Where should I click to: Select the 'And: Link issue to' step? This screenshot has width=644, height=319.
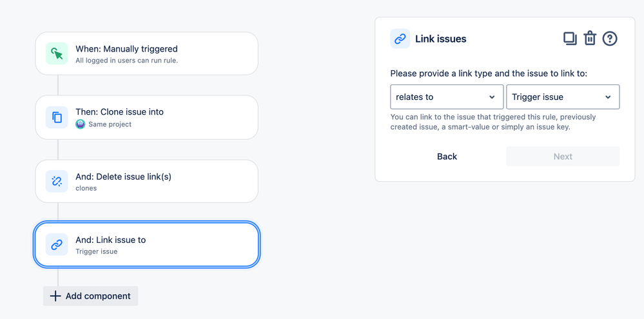[x=146, y=245]
